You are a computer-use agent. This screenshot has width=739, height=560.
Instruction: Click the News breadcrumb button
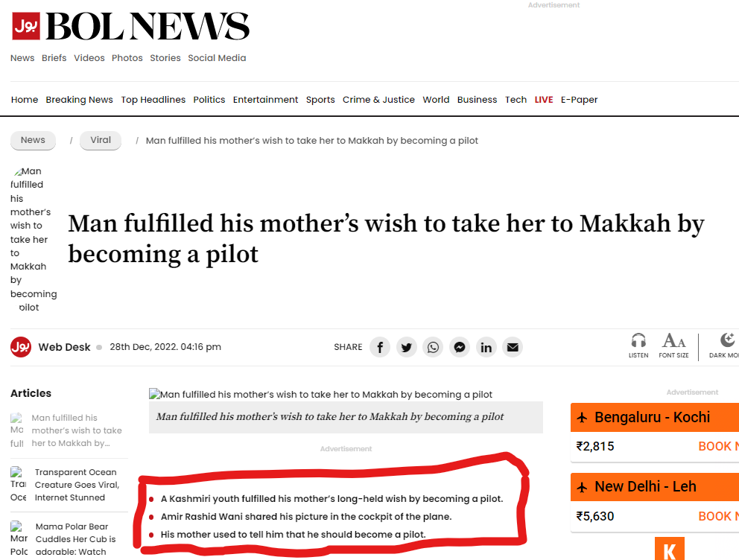(x=33, y=140)
